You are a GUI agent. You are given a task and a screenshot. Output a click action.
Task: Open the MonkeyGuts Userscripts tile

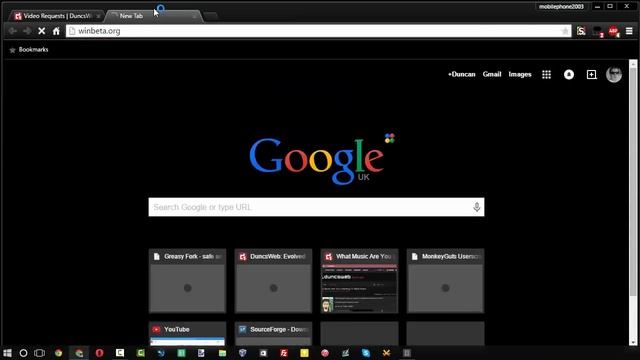coord(445,281)
